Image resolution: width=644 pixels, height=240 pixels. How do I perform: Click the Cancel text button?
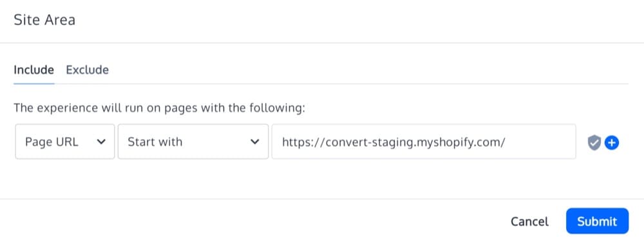click(529, 221)
